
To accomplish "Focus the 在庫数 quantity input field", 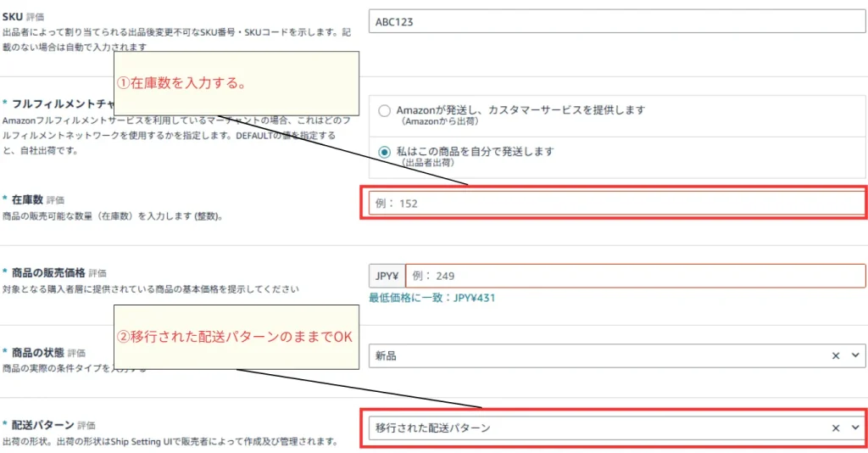I will (x=616, y=204).
